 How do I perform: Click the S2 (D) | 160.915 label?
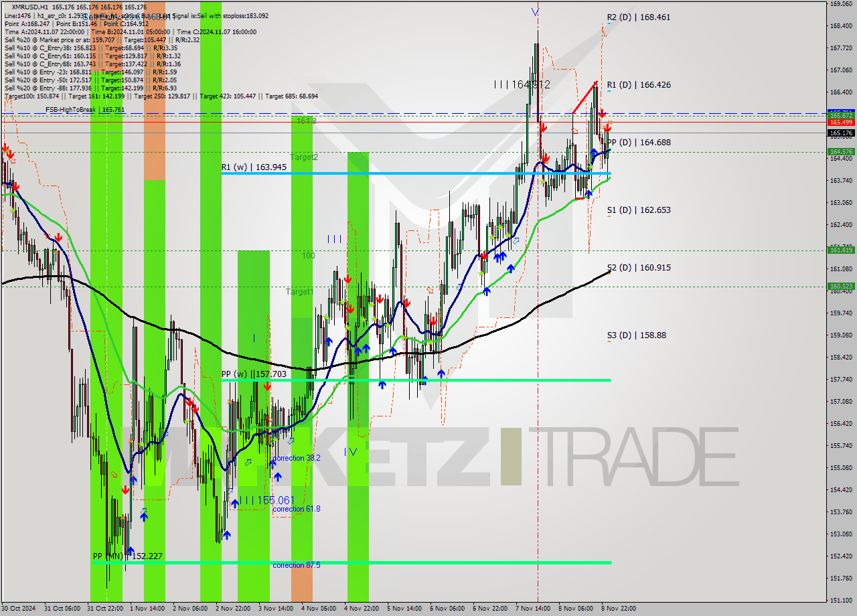click(639, 268)
